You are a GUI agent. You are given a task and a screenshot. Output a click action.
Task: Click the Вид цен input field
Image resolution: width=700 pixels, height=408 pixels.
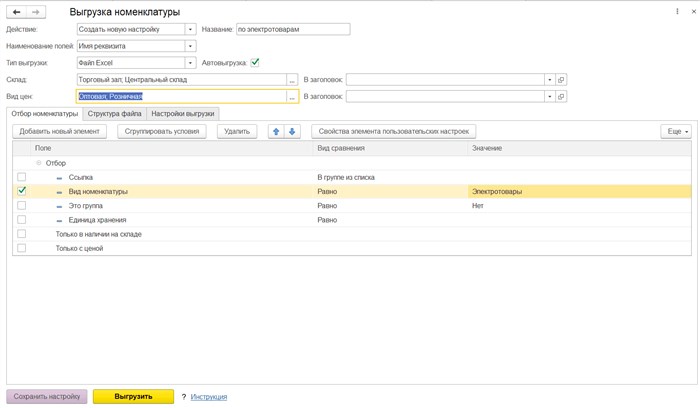pos(182,96)
